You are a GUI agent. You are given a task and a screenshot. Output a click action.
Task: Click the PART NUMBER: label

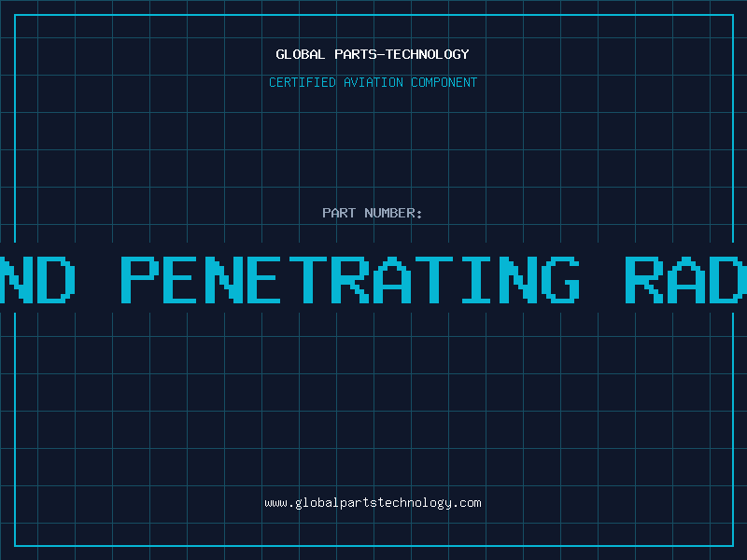(x=373, y=213)
